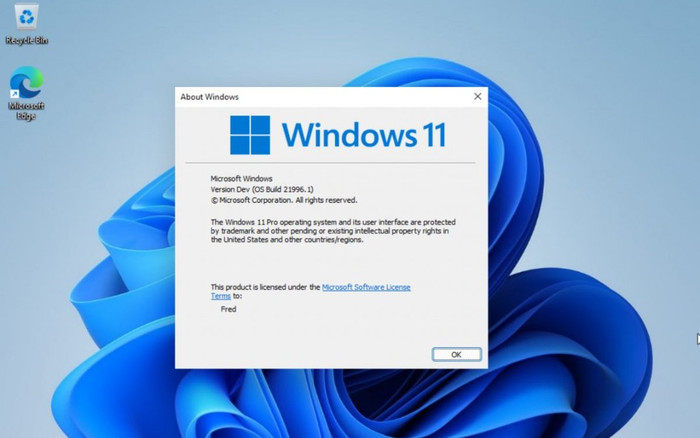Select the Microsoft Edge desktop shortcut
Image resolution: width=700 pixels, height=438 pixels.
pyautogui.click(x=26, y=93)
